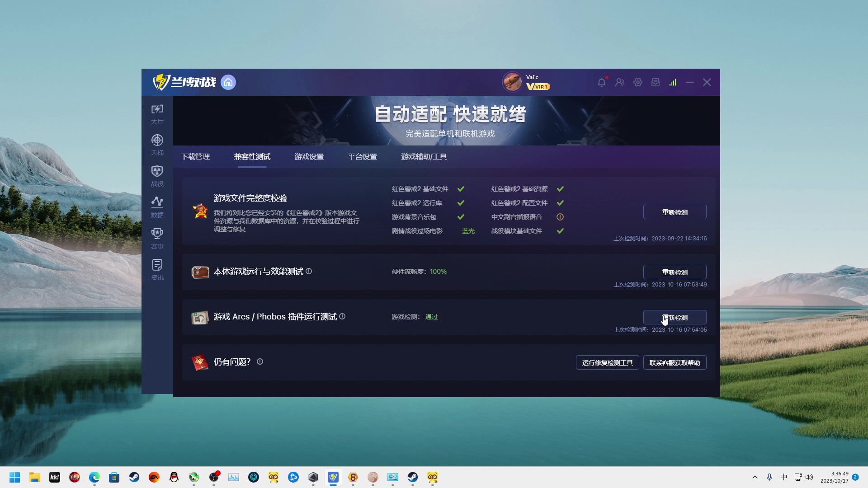Screen dimensions: 868x488
Task: Go to 大厅 in the sidebar
Action: click(157, 114)
